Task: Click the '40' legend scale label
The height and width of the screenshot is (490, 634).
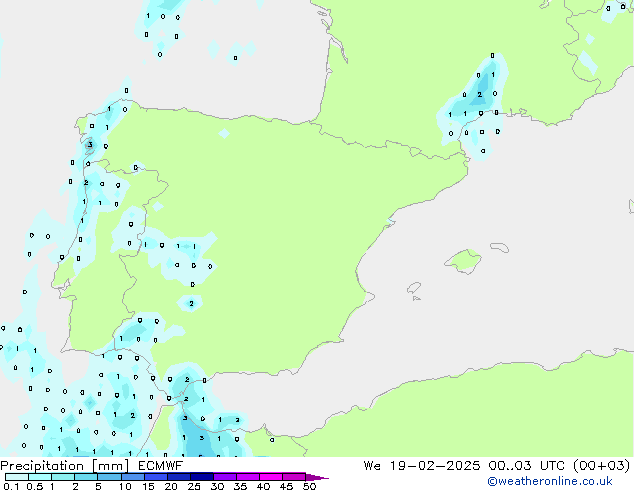Action: coord(263,486)
